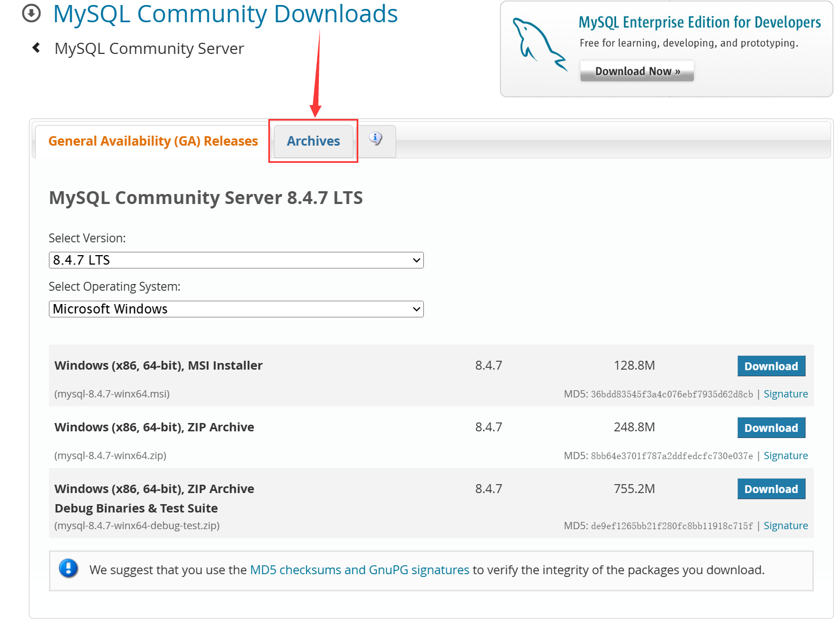840x622 pixels.
Task: Click the download circle icon beside page title
Action: (31, 13)
